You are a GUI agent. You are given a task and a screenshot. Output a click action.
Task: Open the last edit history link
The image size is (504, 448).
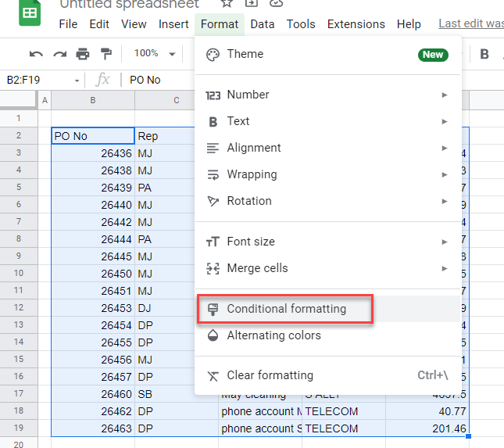click(470, 24)
